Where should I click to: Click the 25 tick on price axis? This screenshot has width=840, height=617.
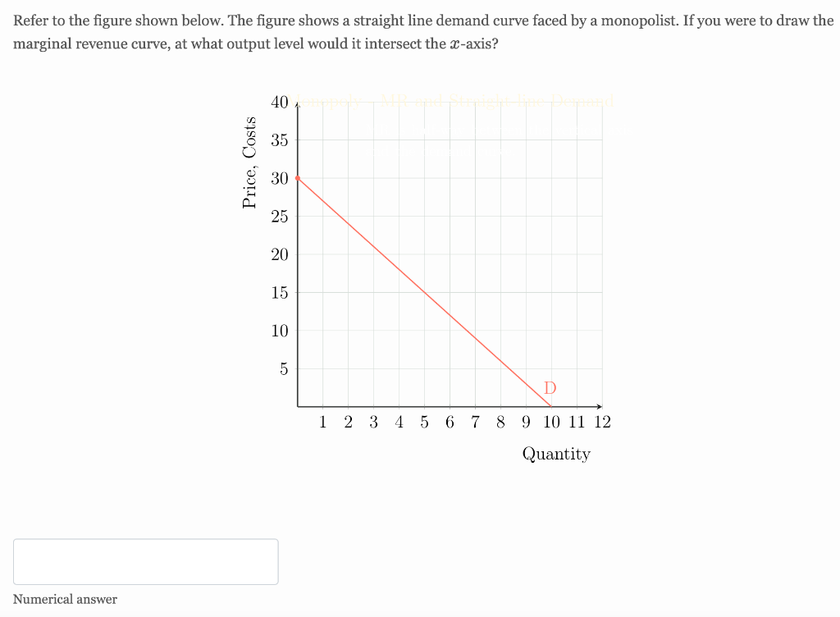coord(280,217)
